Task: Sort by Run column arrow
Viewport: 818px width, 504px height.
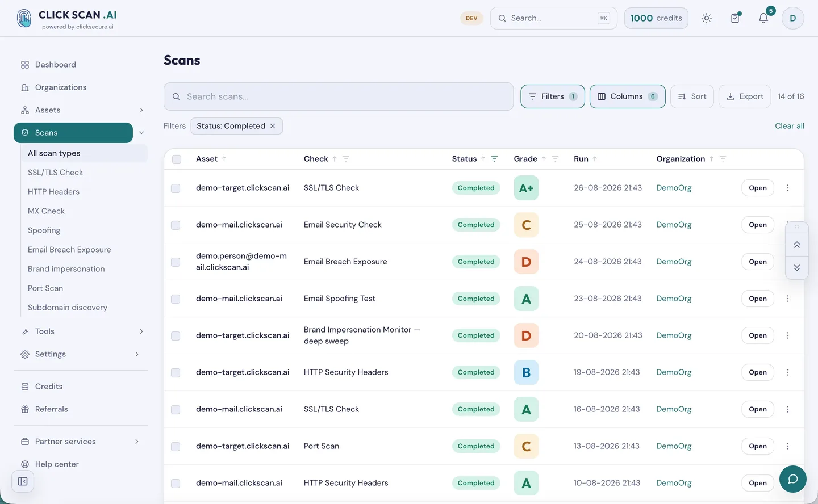Action: [x=595, y=159]
